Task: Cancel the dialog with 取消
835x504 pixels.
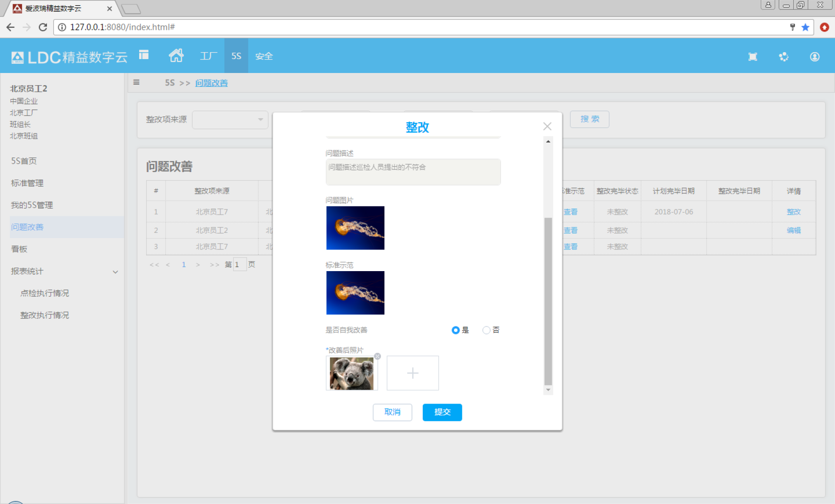Action: tap(392, 412)
